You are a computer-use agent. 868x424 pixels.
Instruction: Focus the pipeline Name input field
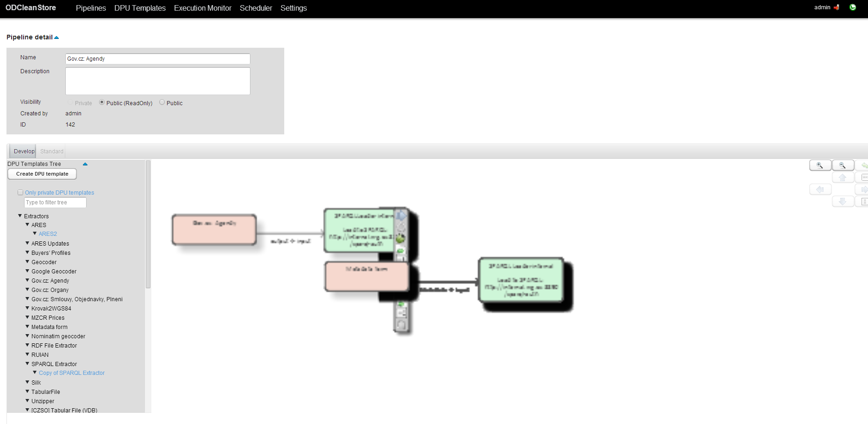[x=158, y=59]
